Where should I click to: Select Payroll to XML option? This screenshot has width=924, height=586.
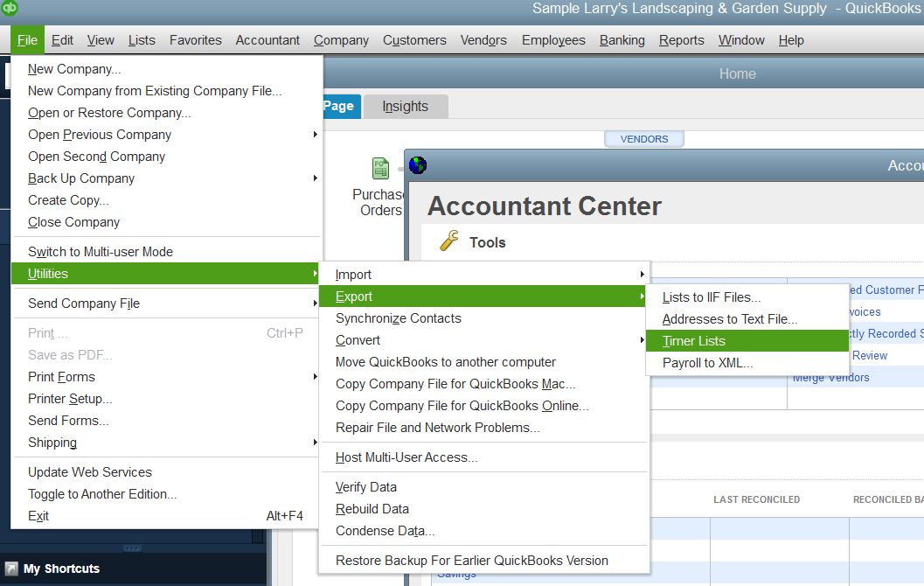tap(707, 363)
